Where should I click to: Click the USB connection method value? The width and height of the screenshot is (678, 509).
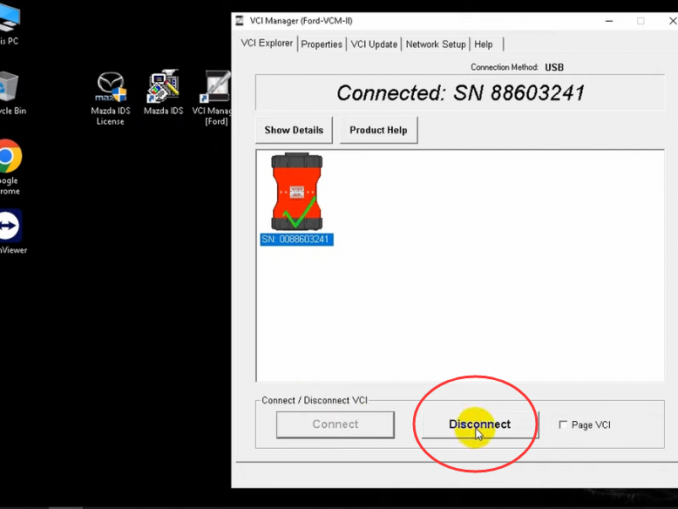click(554, 67)
